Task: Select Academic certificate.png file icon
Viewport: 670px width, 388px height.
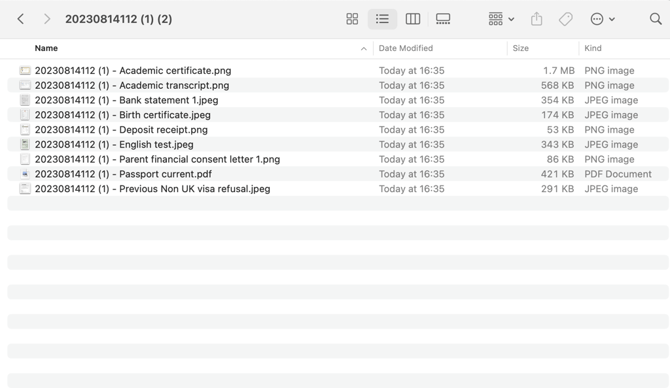Action: pos(25,71)
